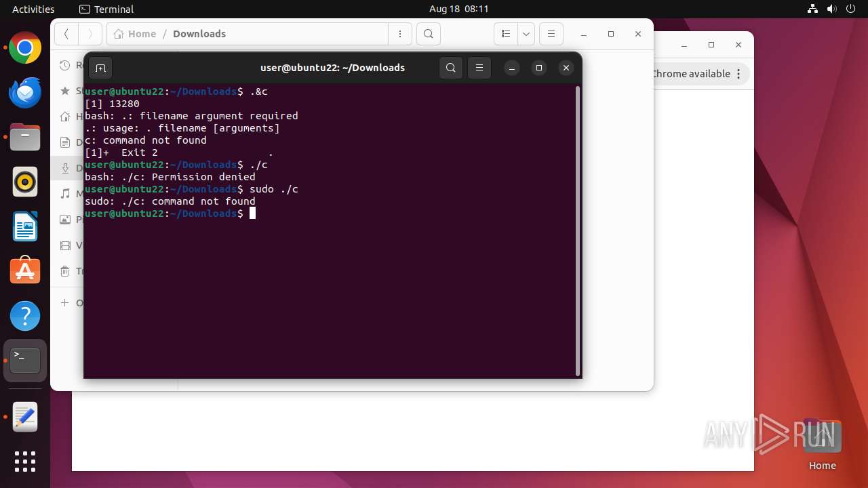Image resolution: width=868 pixels, height=488 pixels.
Task: Launch LibreOffice Writer from the dock
Action: (25, 227)
